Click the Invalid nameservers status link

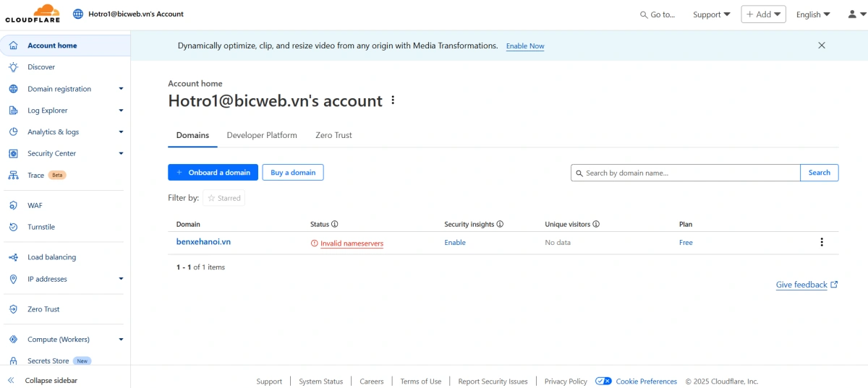click(x=352, y=243)
